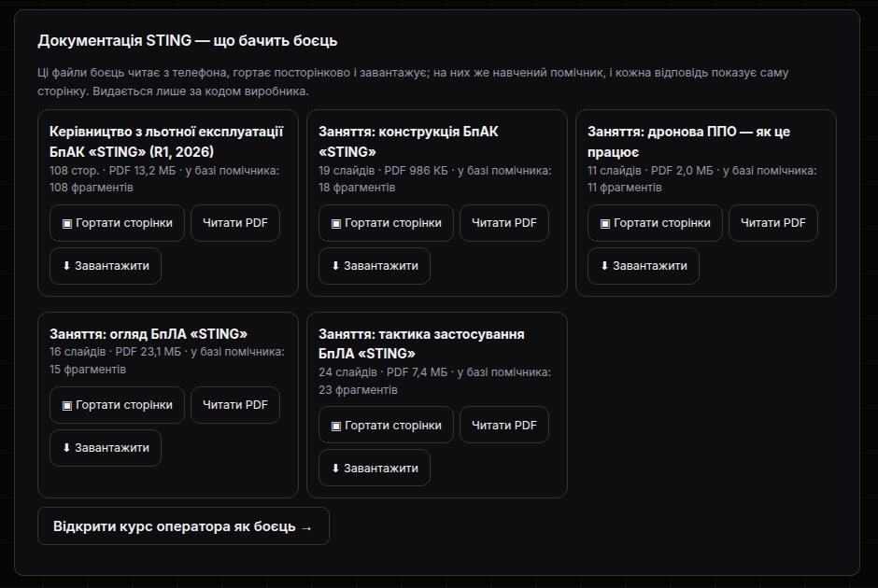Image resolution: width=878 pixels, height=588 pixels.
Task: Click metadata '11 слайдів · PDF 2,0 МБ'
Action: 650,171
